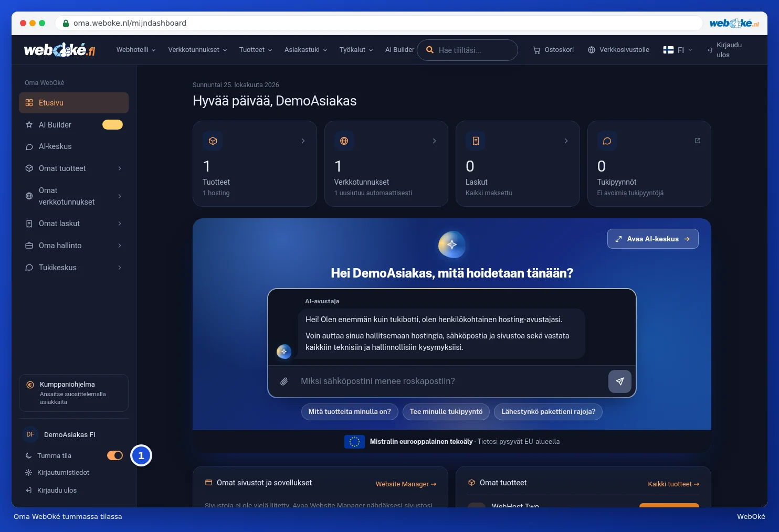The height and width of the screenshot is (532, 779).
Task: Toggle the Tumma tila dark mode switch
Action: coord(115,455)
